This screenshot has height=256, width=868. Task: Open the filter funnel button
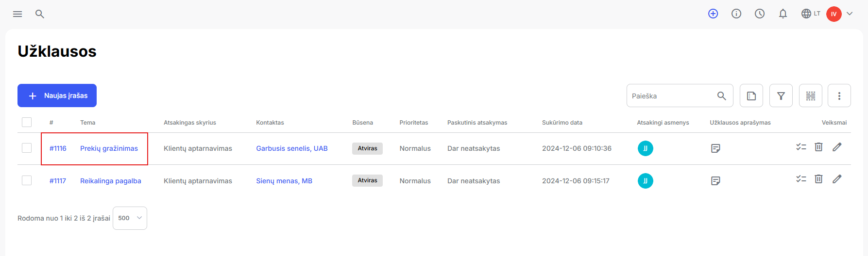tap(781, 96)
